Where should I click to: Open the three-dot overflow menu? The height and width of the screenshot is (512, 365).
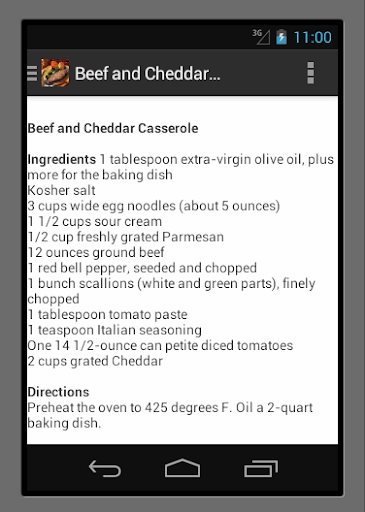click(x=310, y=73)
